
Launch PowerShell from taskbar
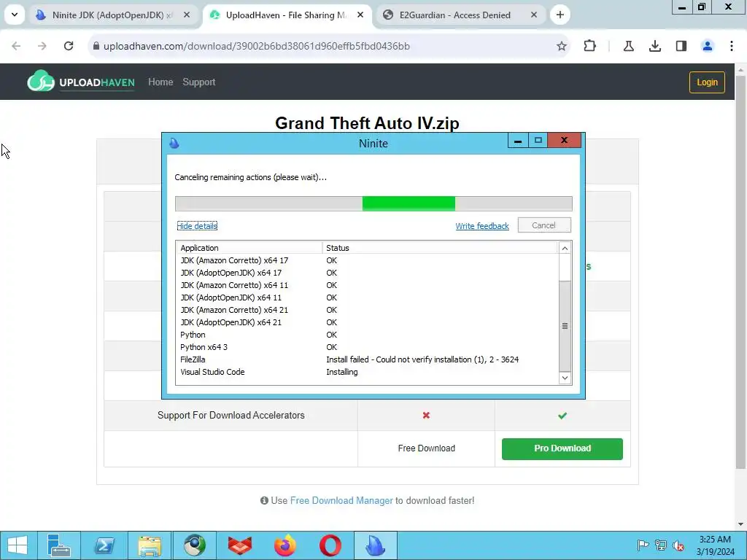pyautogui.click(x=104, y=545)
